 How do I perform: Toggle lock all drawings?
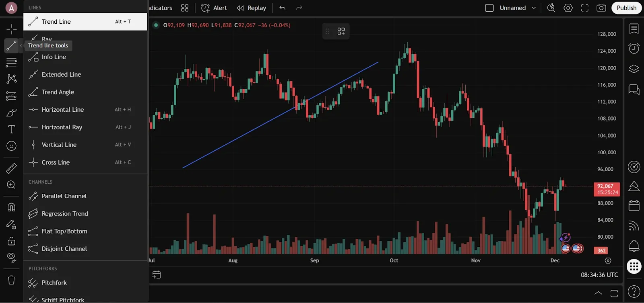[x=11, y=241]
